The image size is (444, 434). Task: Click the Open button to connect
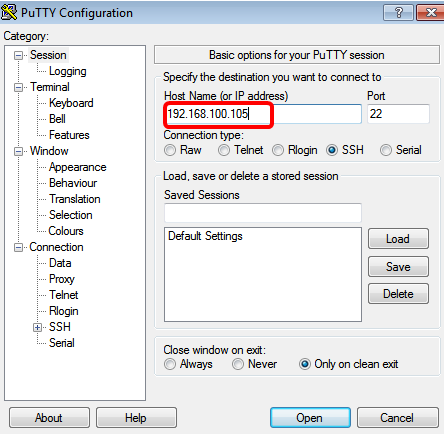[x=310, y=418]
